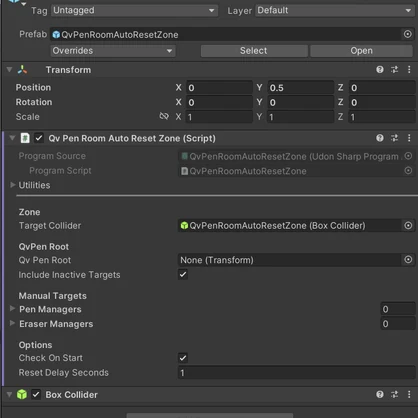
Task: Click Position Y field showing 0.5
Action: (x=301, y=88)
